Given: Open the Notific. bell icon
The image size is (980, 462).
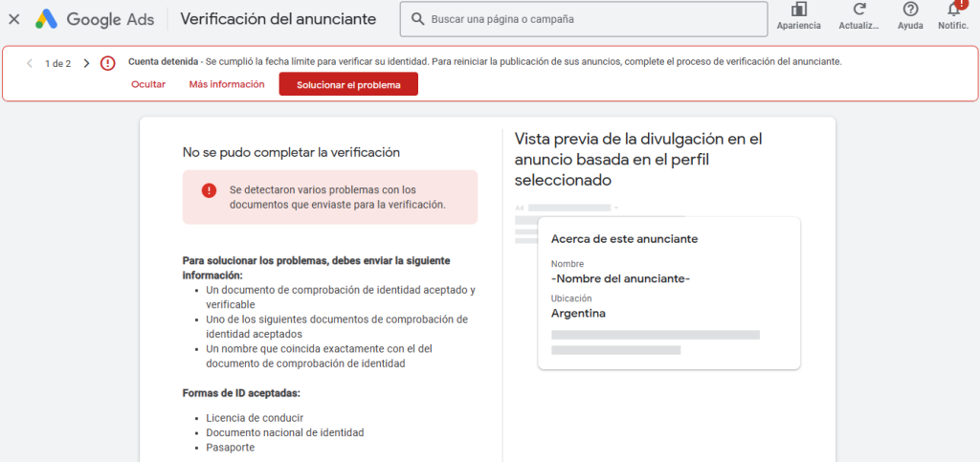Looking at the screenshot, I should point(954,9).
